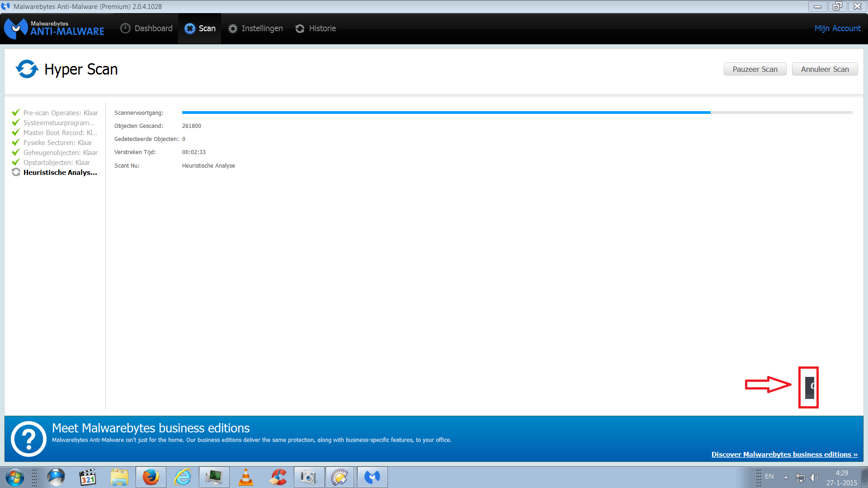Click the Hyper Scan refresh-arrows icon
The width and height of the screenshot is (868, 488).
click(27, 69)
